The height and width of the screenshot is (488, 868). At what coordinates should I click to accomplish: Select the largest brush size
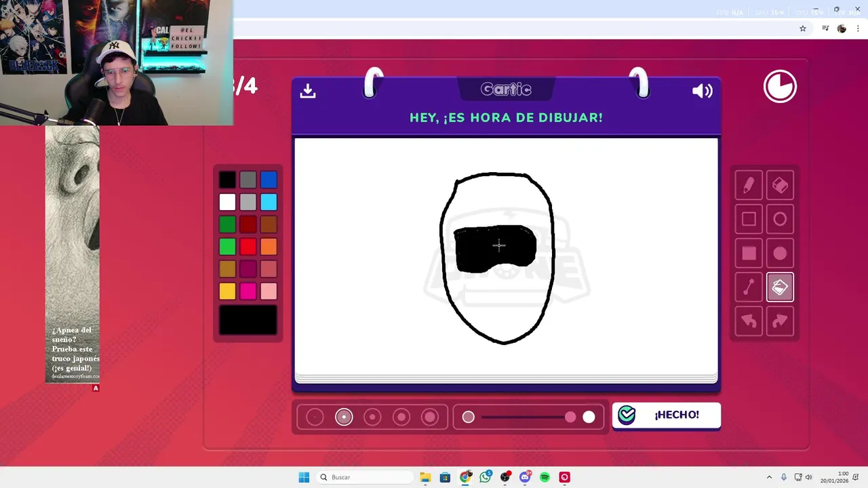pyautogui.click(x=430, y=417)
